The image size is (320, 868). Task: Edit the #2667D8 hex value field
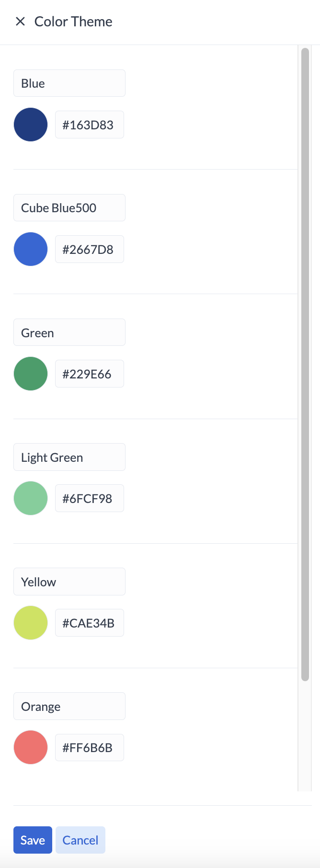pos(90,249)
